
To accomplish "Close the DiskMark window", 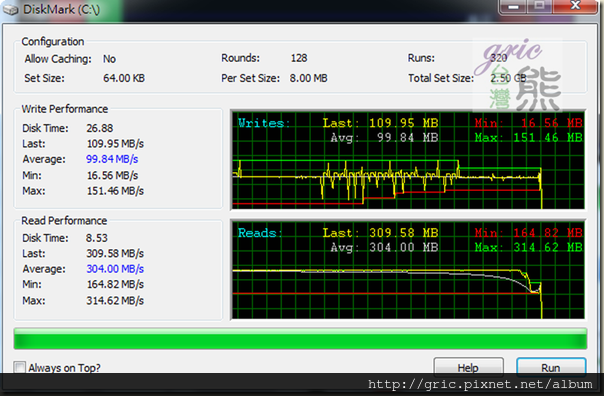I will [575, 6].
